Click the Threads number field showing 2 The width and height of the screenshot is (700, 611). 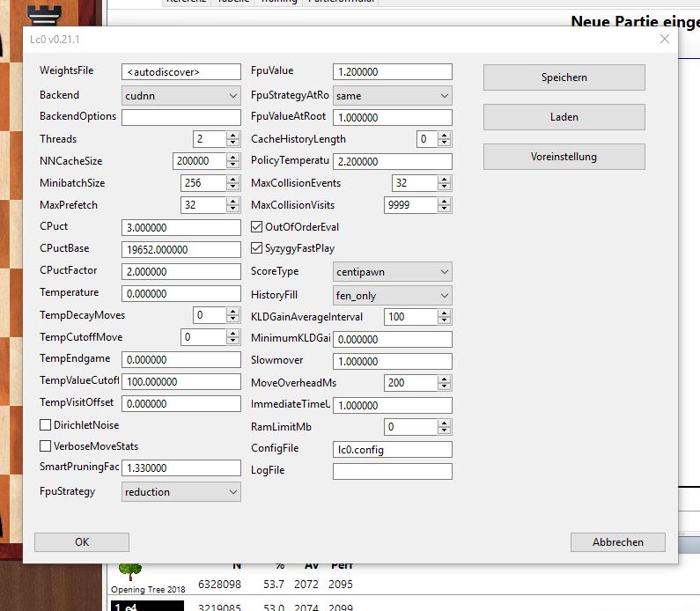coord(210,139)
